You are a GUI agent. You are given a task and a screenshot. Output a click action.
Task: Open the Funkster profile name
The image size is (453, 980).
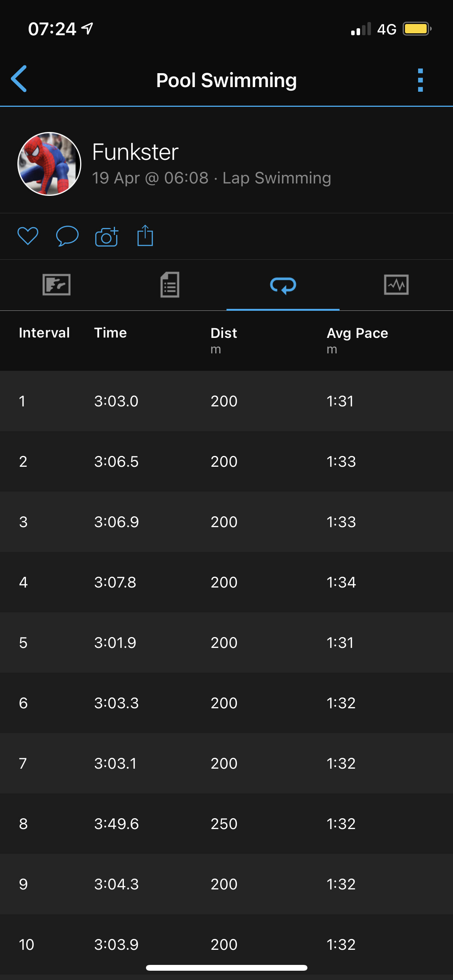coord(135,152)
